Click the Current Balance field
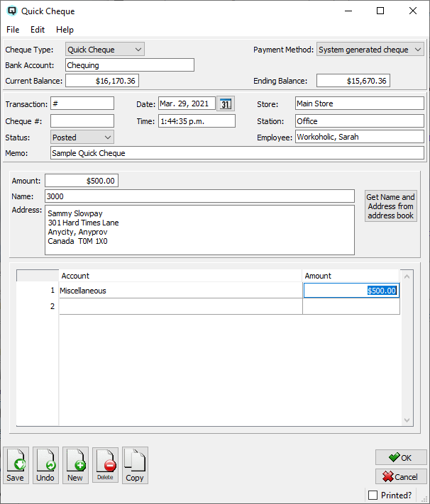Screen dimensions: 430x504 point(102,81)
